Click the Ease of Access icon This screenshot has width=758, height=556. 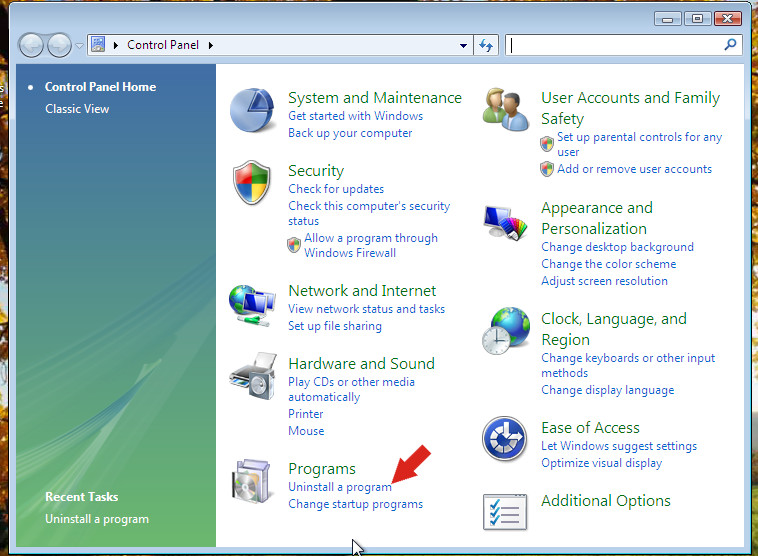(504, 439)
